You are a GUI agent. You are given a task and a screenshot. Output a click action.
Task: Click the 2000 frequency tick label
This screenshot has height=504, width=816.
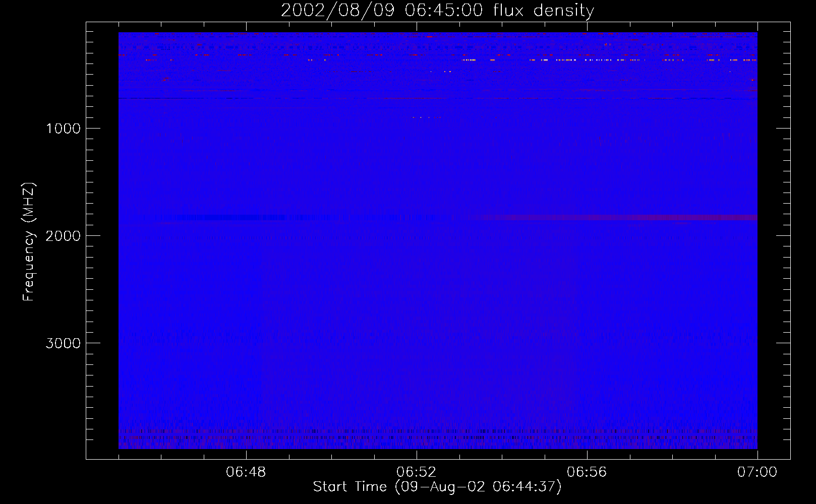[x=63, y=236]
